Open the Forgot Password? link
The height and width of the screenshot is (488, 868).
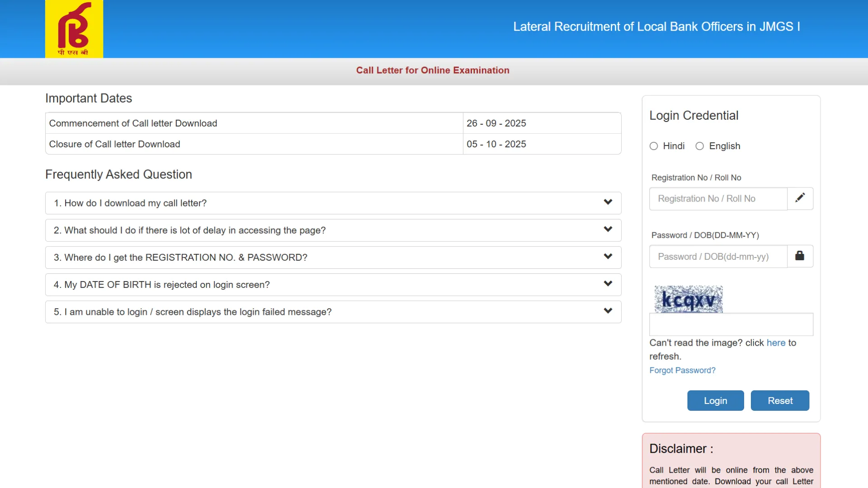(x=682, y=371)
